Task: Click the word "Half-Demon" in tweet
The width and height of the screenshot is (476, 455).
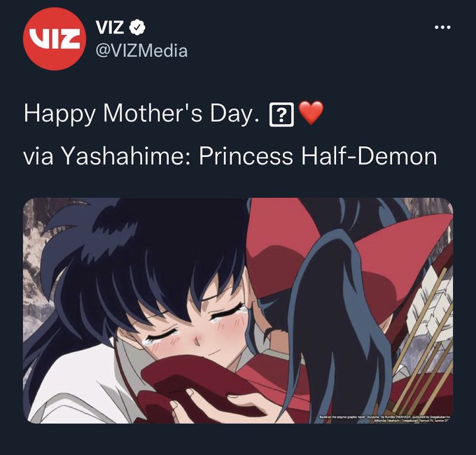Action: (369, 156)
